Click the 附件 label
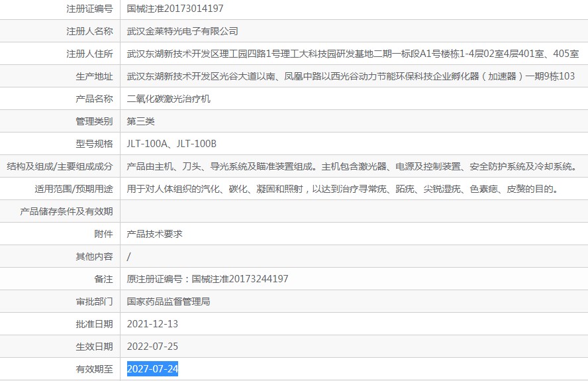The image size is (588, 381). tap(103, 234)
